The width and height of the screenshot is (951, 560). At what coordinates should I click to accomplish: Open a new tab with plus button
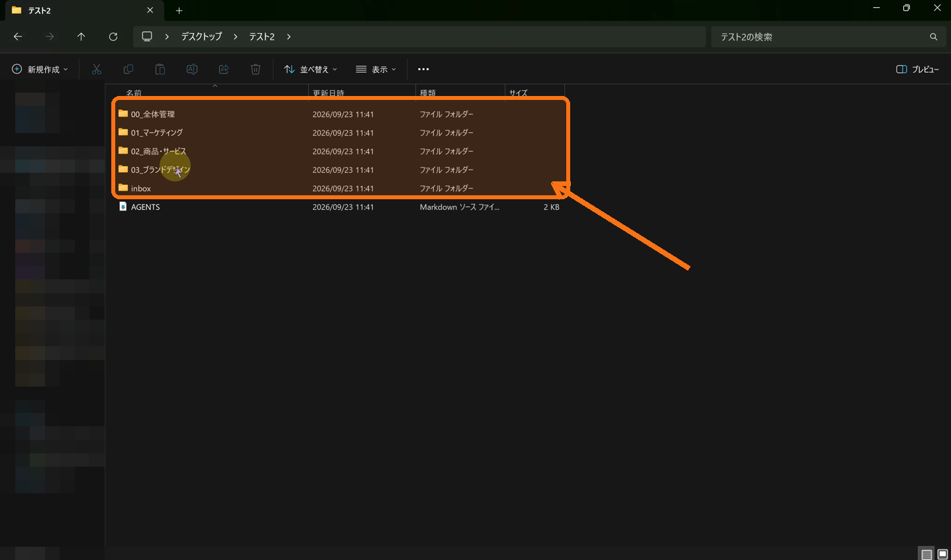pos(179,11)
